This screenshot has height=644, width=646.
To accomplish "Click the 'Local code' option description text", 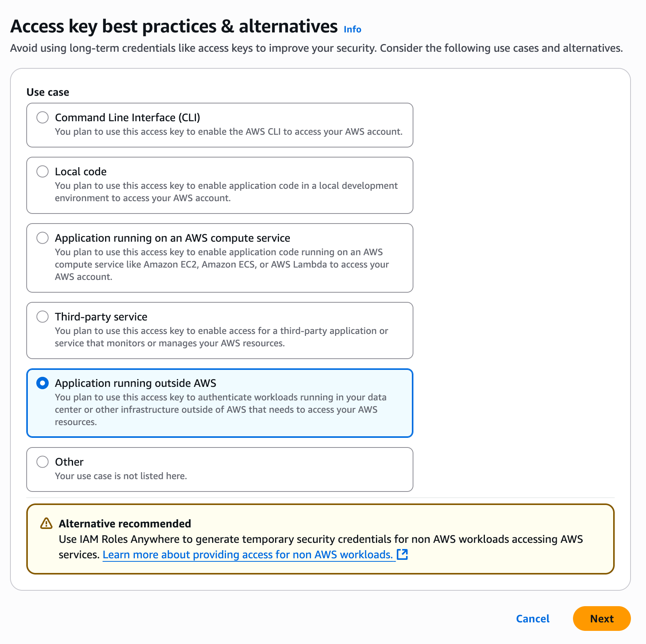I will click(x=226, y=192).
